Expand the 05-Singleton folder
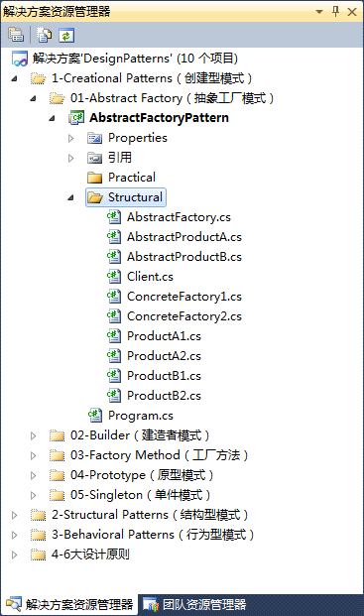 (34, 495)
